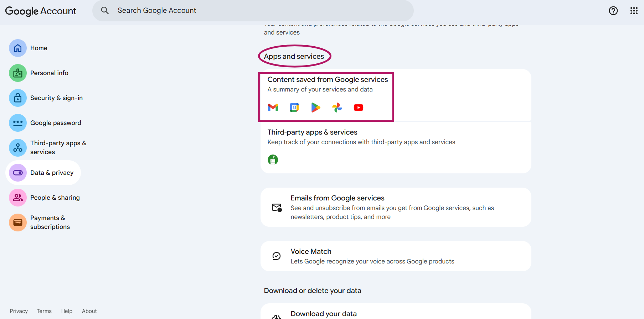Click the Google password asterisks icon
The height and width of the screenshot is (319, 644).
(18, 123)
